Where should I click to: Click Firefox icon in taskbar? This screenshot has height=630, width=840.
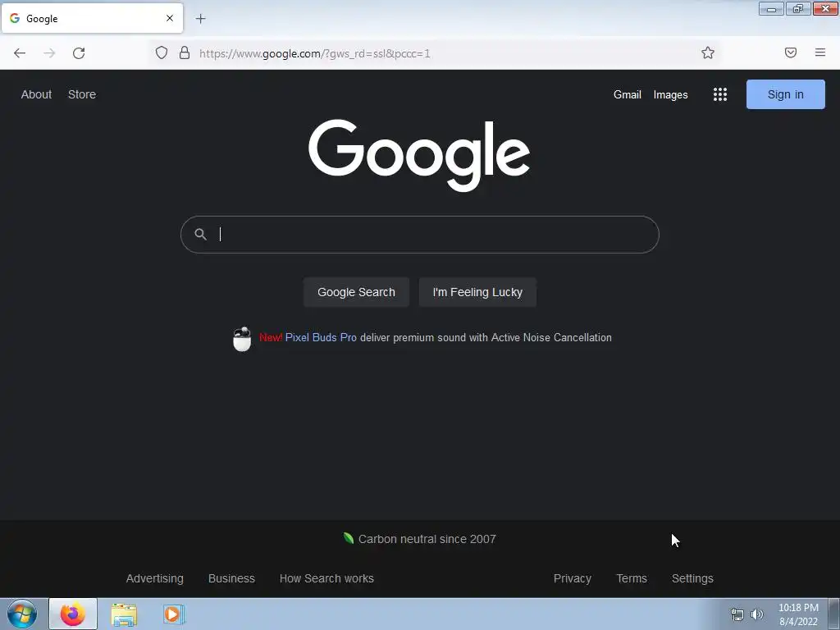[x=73, y=614]
